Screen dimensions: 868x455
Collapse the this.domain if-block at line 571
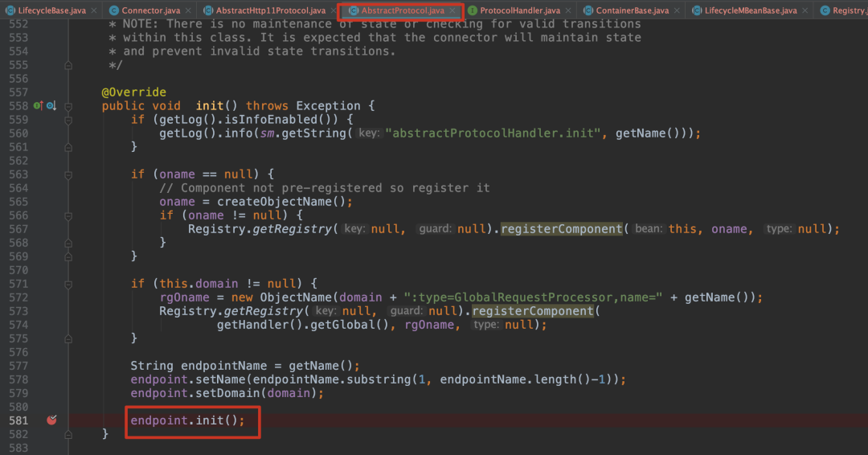point(68,284)
